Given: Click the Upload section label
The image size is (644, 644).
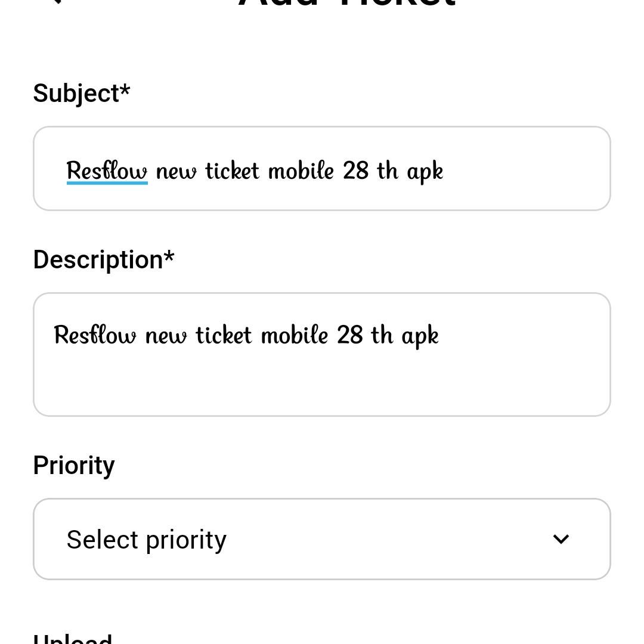Looking at the screenshot, I should tap(73, 639).
